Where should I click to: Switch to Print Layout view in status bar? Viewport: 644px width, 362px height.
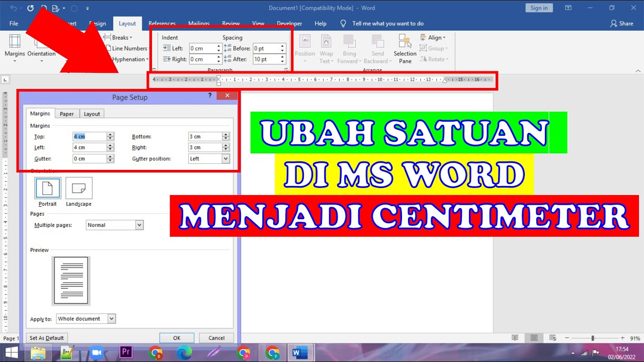[534, 338]
